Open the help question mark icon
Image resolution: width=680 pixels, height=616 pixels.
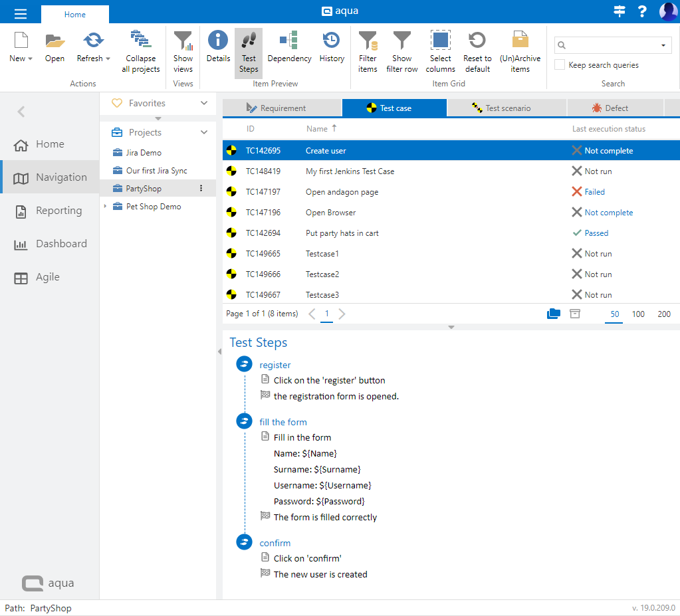click(x=642, y=12)
